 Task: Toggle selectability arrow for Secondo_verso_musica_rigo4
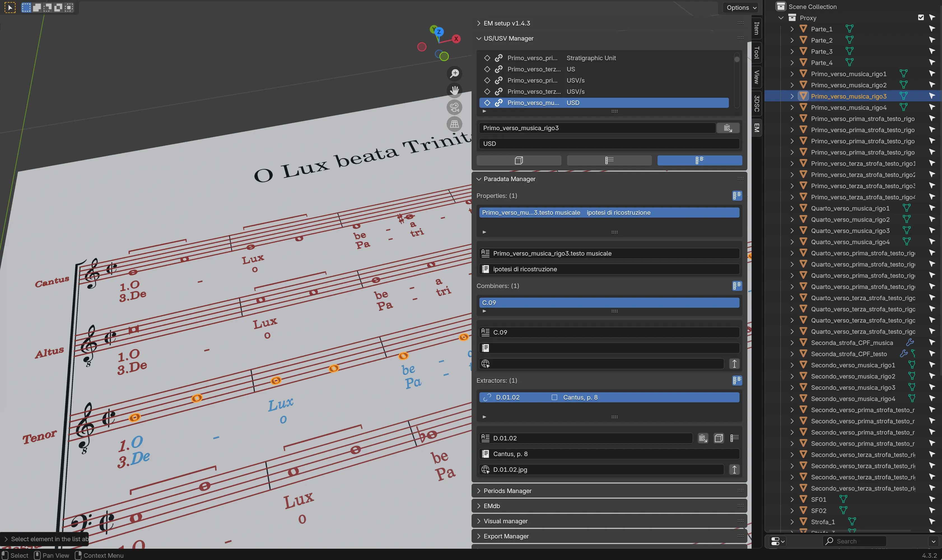[932, 398]
